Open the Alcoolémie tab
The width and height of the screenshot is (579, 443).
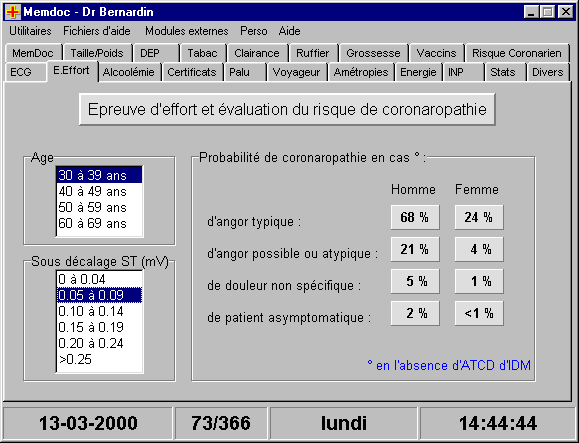(x=129, y=72)
